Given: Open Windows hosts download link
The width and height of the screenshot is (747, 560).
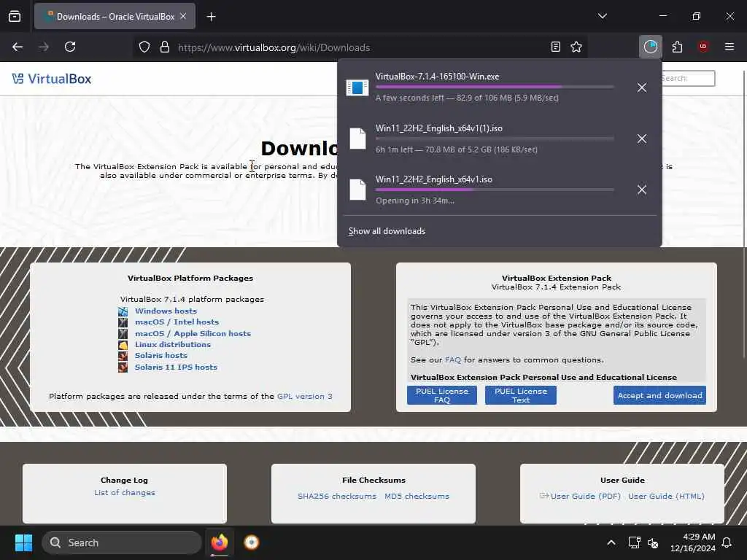Looking at the screenshot, I should [x=166, y=311].
